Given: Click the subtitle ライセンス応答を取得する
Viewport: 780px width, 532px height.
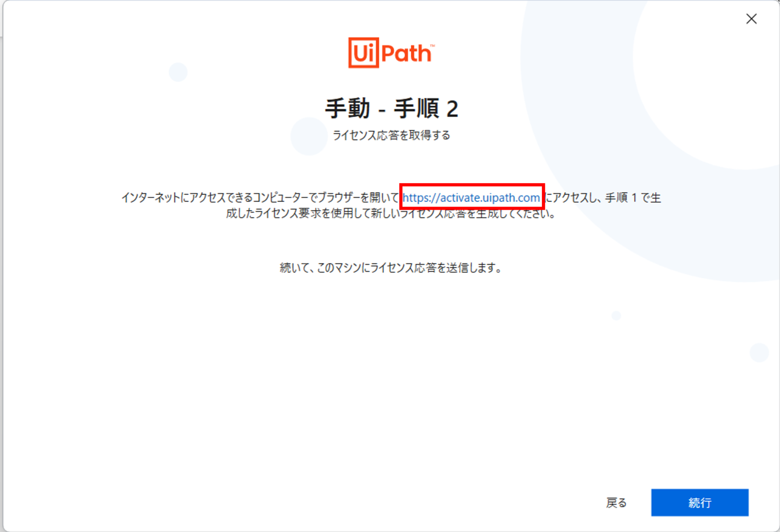Looking at the screenshot, I should pyautogui.click(x=391, y=135).
